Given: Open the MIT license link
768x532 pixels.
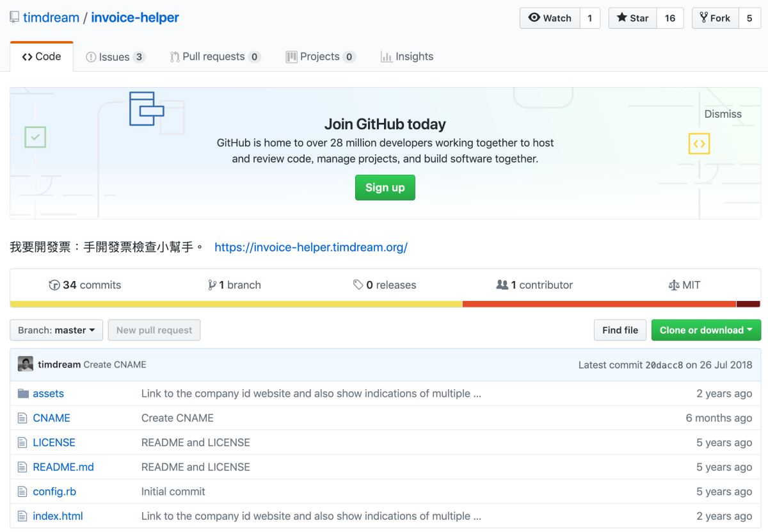Looking at the screenshot, I should tap(684, 285).
